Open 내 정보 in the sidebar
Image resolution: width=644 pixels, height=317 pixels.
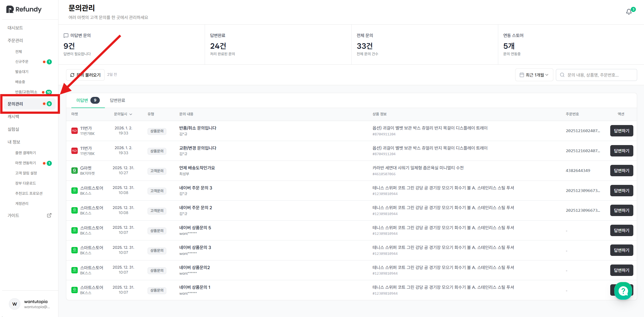tap(14, 142)
